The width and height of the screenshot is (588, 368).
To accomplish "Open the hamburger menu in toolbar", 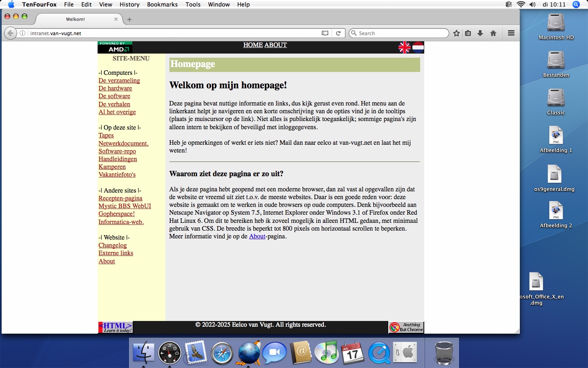I will click(511, 33).
